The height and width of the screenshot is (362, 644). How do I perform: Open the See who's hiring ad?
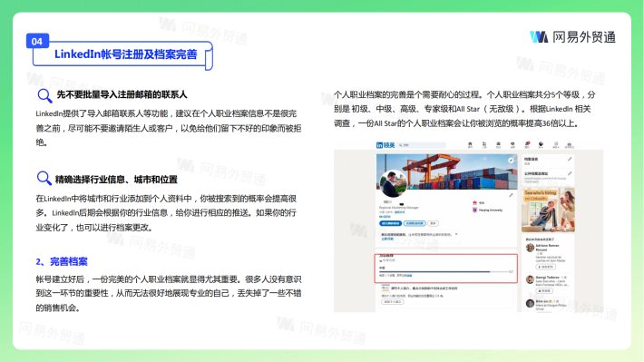(548, 210)
